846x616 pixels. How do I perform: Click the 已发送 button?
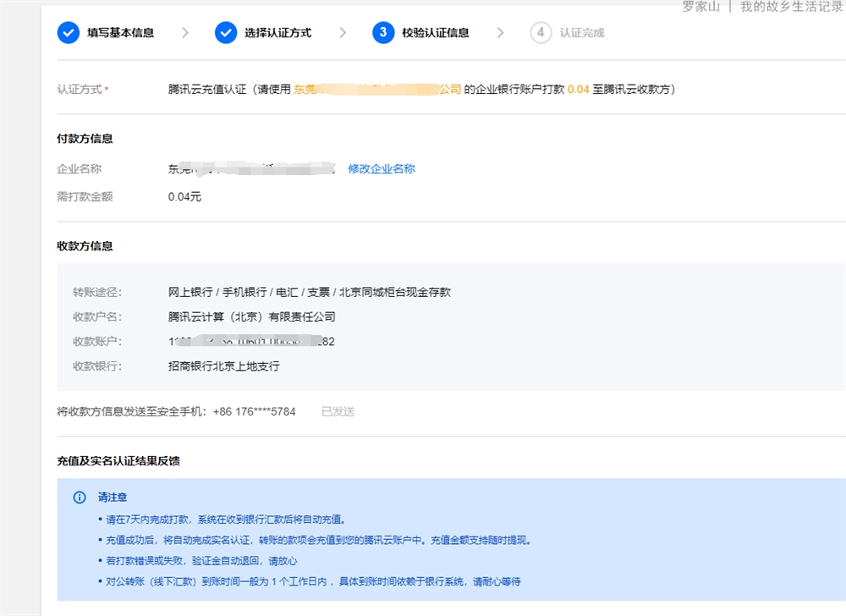(x=338, y=412)
